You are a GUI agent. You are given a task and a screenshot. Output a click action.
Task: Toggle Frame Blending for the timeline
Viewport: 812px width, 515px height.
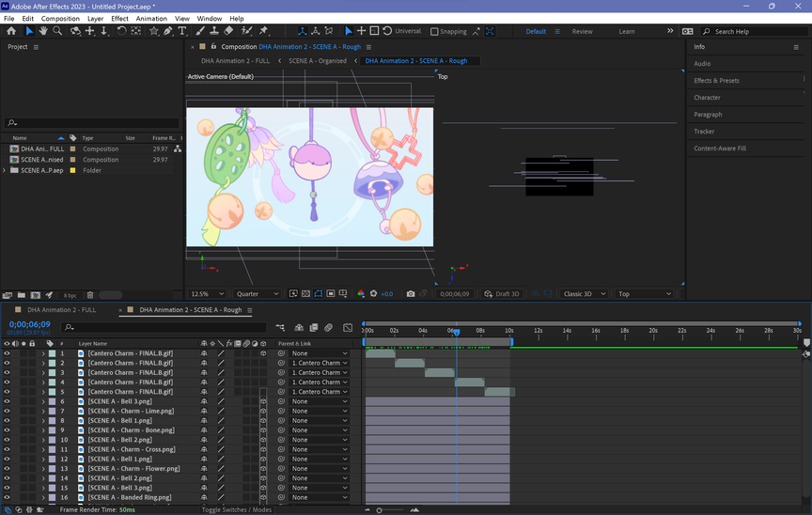coord(314,328)
